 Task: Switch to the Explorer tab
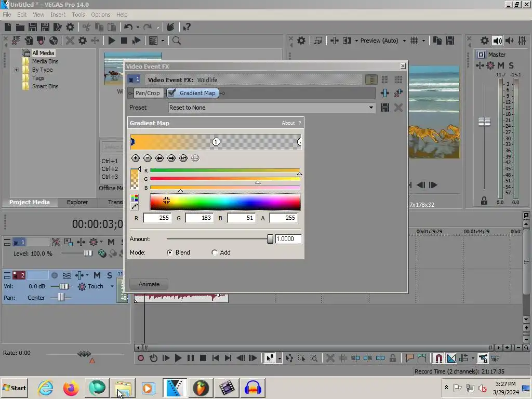77,202
